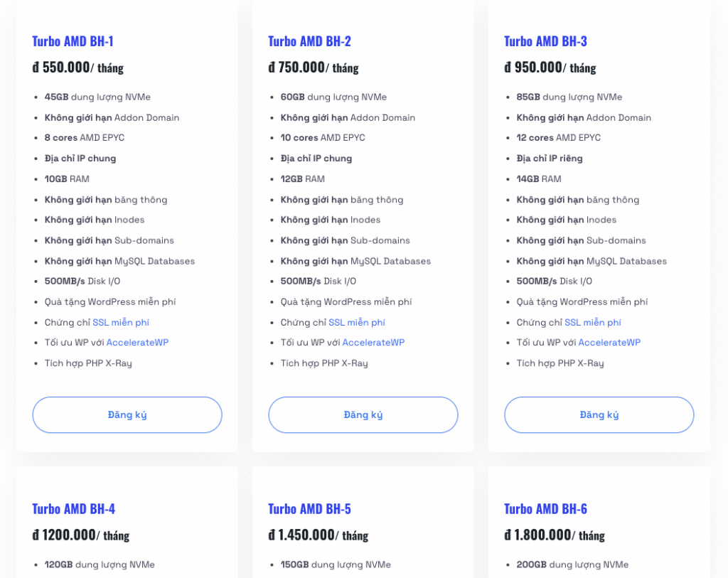
Task: Register for the Turbo AMD BH-2 plan
Action: coord(363,414)
